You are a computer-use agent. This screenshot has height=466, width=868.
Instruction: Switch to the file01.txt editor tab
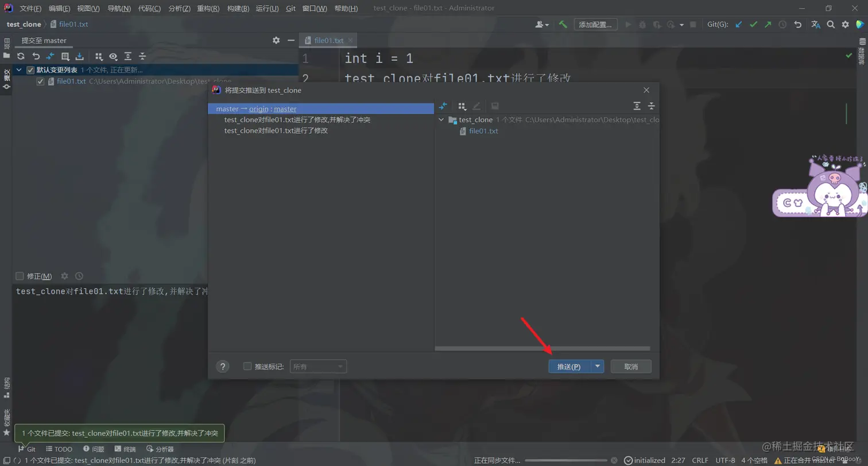click(x=328, y=40)
